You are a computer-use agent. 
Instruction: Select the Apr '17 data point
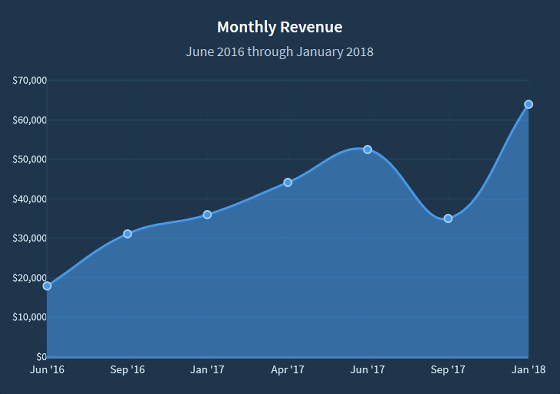coord(288,183)
